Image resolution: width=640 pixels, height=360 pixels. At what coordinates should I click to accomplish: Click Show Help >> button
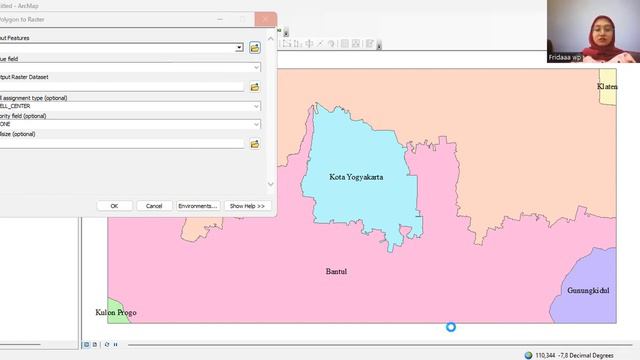pyautogui.click(x=247, y=206)
